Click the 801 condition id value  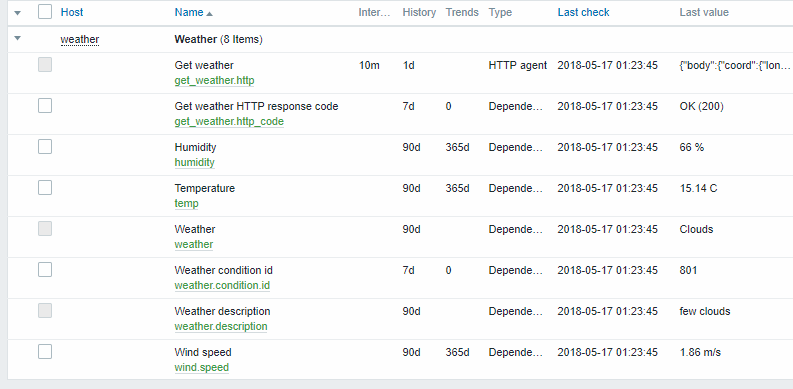[x=688, y=270]
